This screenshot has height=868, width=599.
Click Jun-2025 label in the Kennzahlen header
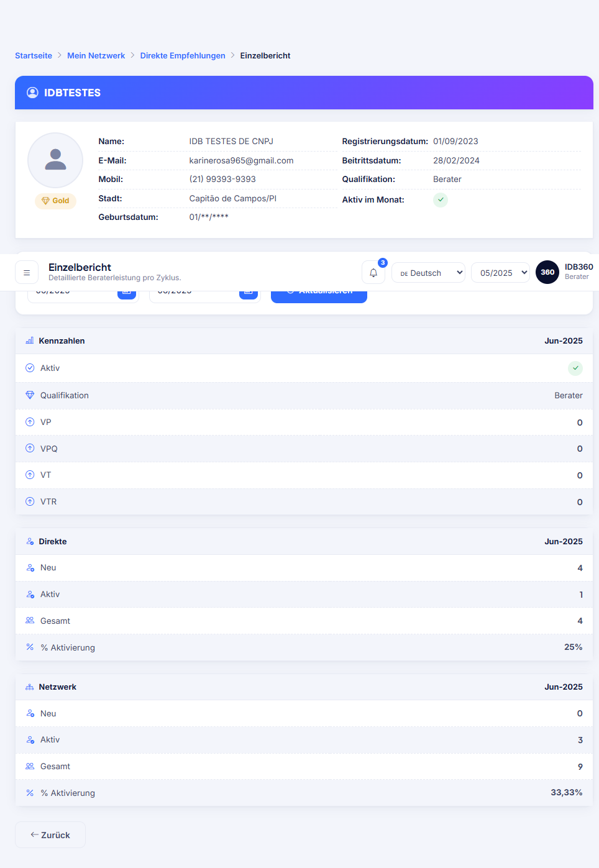[564, 340]
